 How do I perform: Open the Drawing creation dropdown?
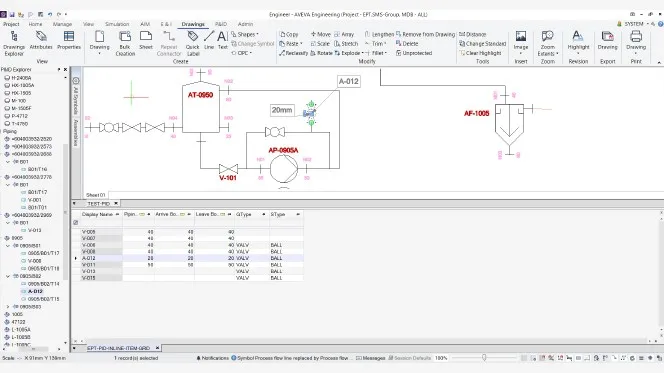pyautogui.click(x=100, y=53)
